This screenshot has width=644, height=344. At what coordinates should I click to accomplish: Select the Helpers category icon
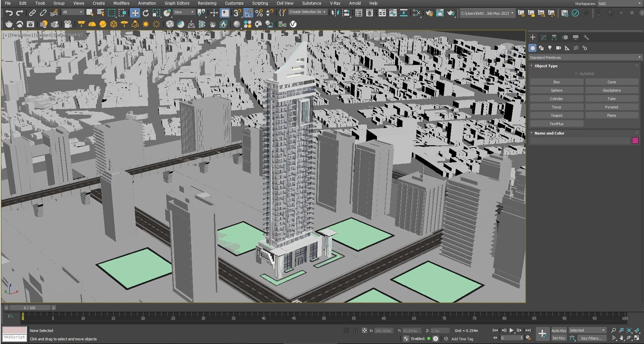pyautogui.click(x=567, y=48)
